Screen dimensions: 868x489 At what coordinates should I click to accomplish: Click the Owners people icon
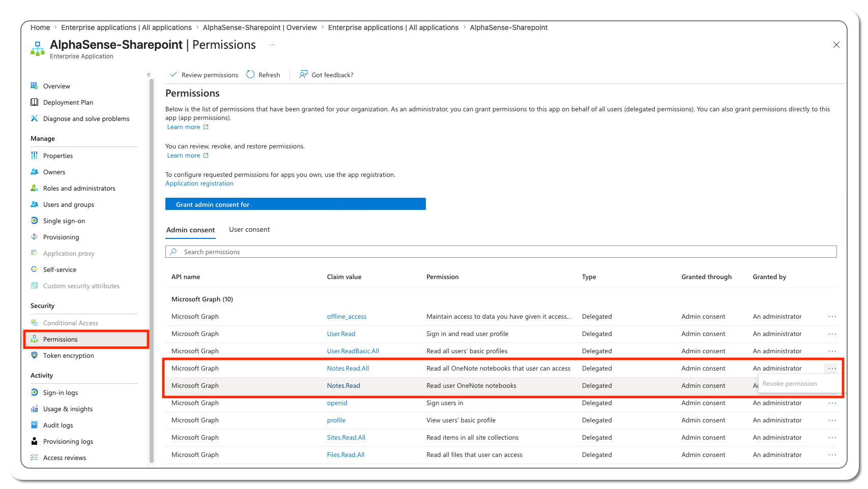[34, 172]
